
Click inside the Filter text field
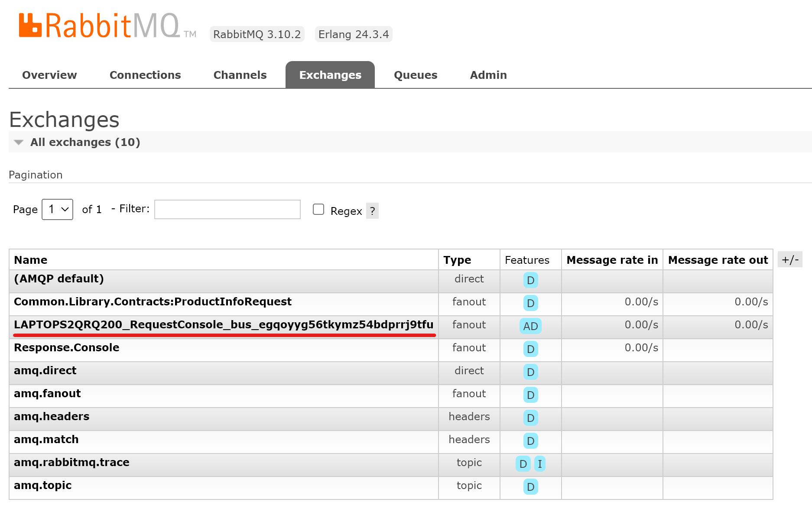tap(227, 209)
